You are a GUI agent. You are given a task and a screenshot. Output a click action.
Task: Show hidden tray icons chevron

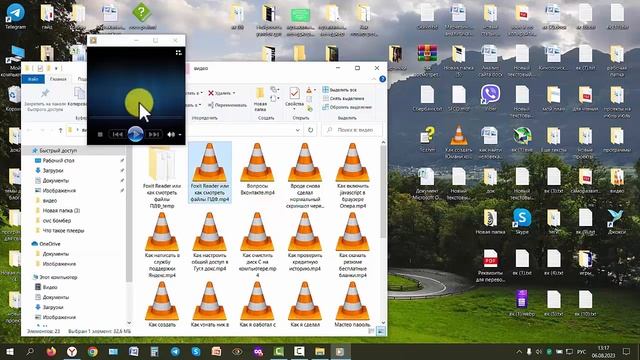(x=519, y=351)
